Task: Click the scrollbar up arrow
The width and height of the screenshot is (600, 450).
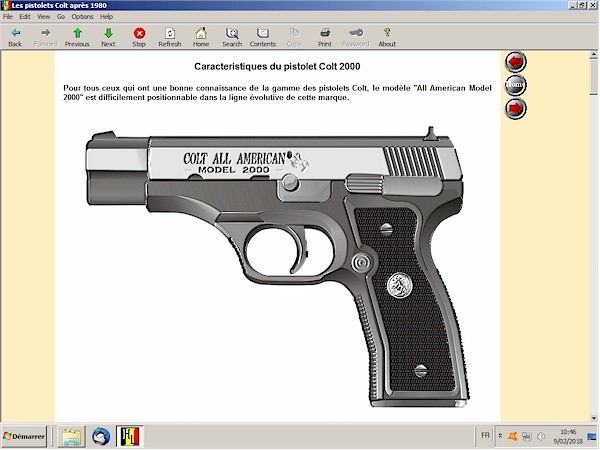Action: pyautogui.click(x=594, y=55)
